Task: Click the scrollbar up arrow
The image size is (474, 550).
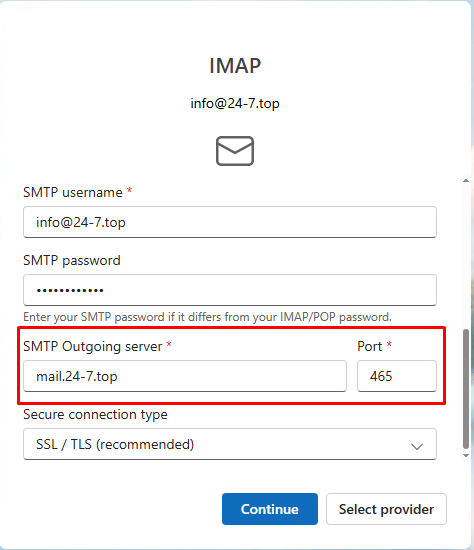Action: tap(466, 181)
